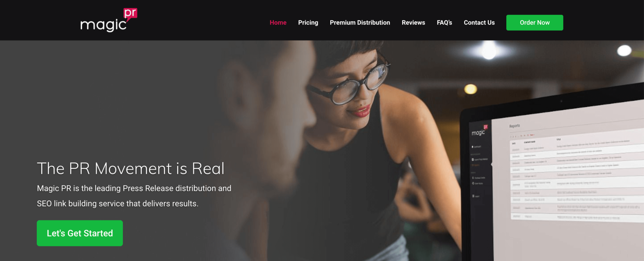Click the green Order Now button
The height and width of the screenshot is (261, 644).
[x=535, y=23]
